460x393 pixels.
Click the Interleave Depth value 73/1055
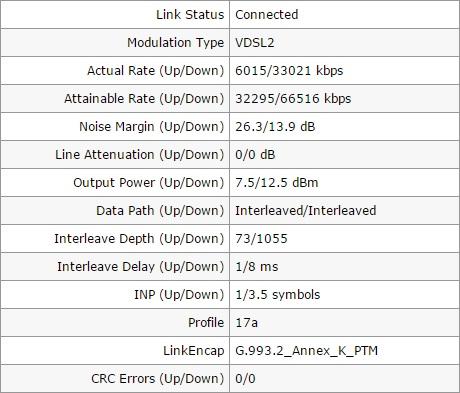click(261, 239)
